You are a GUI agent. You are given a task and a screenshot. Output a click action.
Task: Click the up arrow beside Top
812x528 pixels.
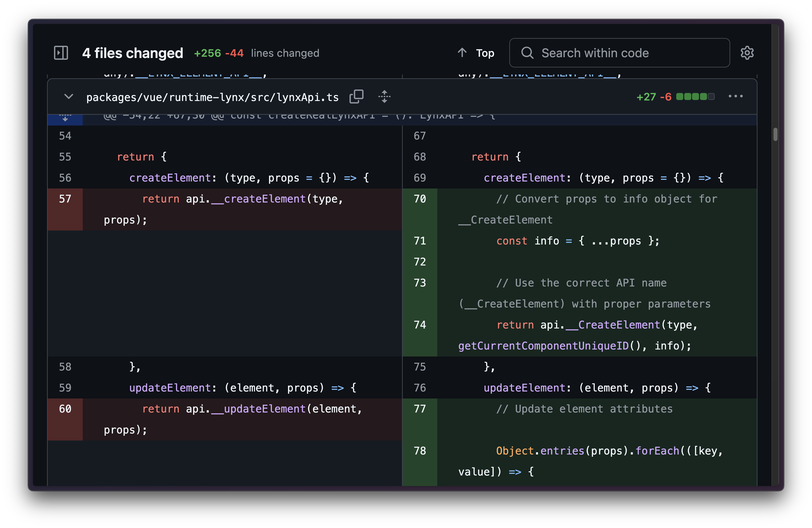(462, 52)
